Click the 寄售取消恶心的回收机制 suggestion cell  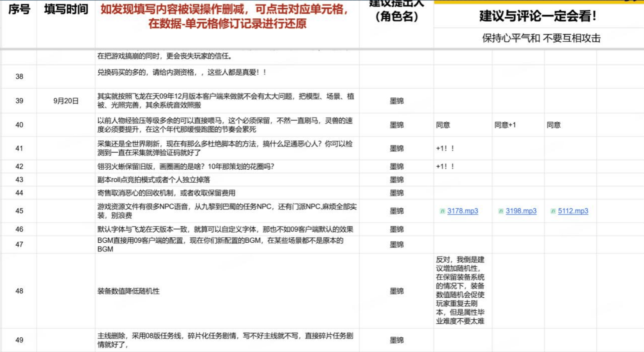(227, 193)
